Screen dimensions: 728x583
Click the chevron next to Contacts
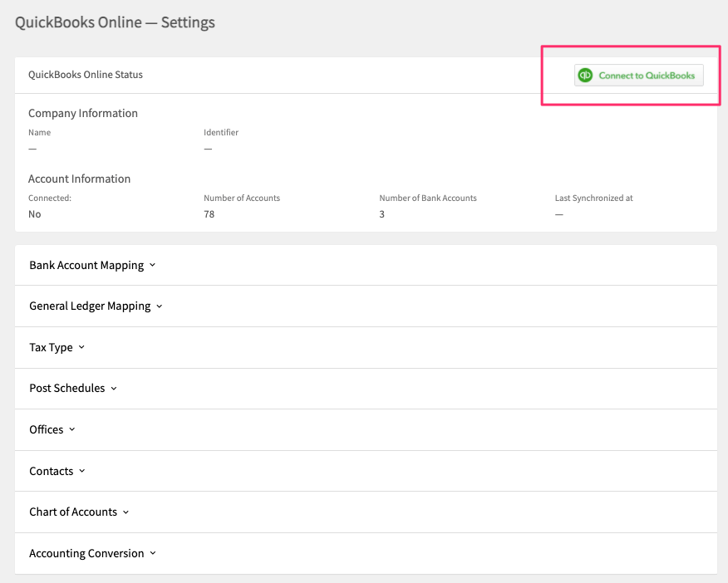[83, 471]
